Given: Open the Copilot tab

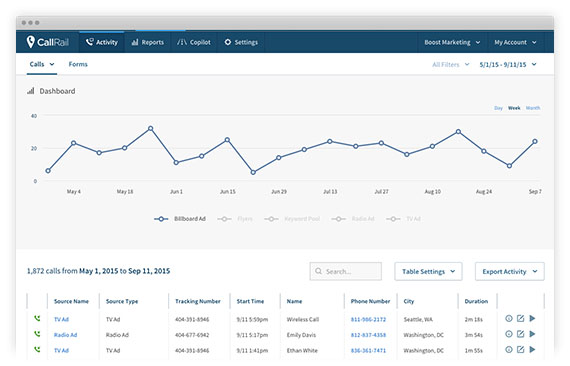Looking at the screenshot, I should [x=194, y=42].
